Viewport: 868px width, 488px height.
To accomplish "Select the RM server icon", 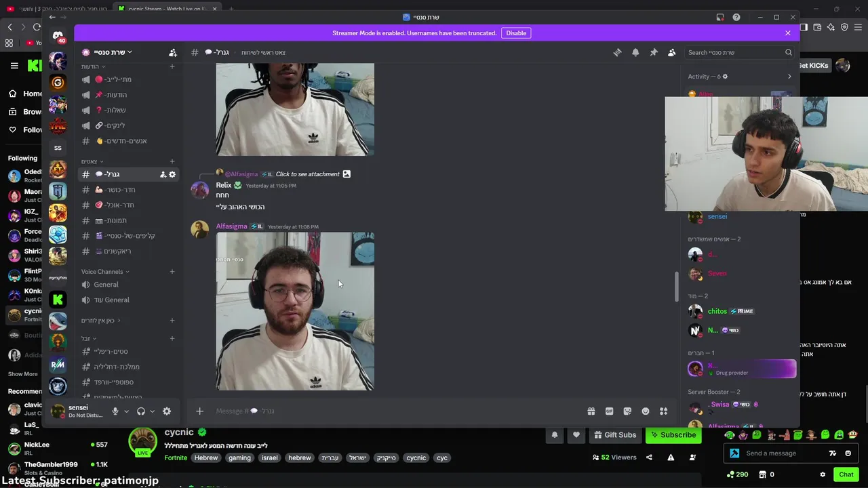I will pyautogui.click(x=58, y=364).
